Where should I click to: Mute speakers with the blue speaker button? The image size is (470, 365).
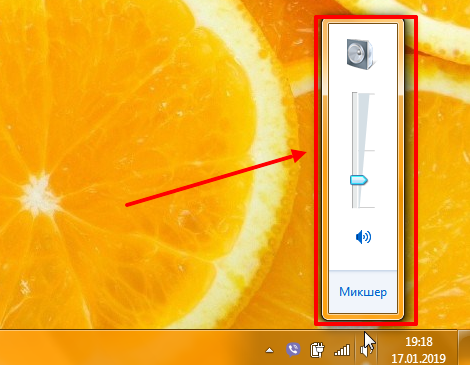point(363,237)
